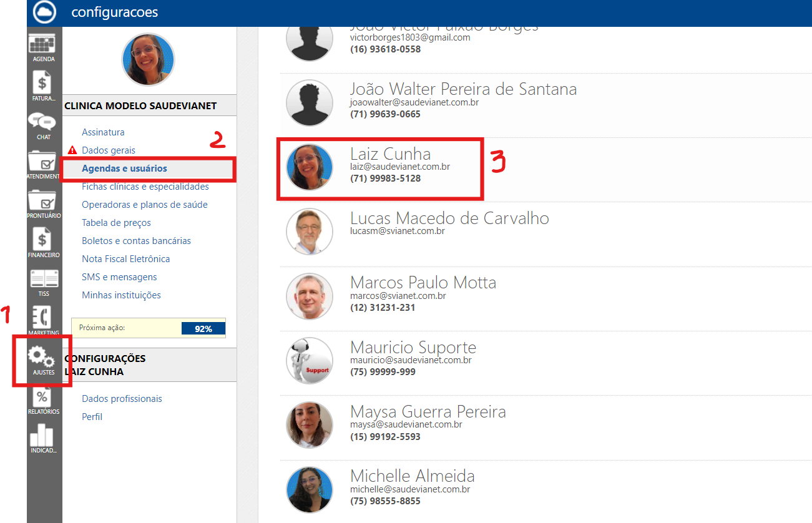
Task: Click the Próxima ação label
Action: pyautogui.click(x=102, y=328)
